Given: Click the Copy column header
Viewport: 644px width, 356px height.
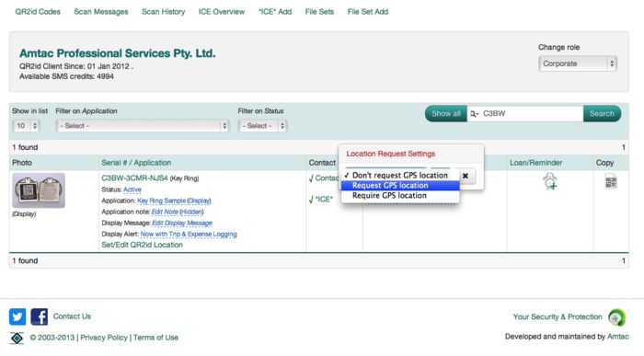Looking at the screenshot, I should (604, 163).
